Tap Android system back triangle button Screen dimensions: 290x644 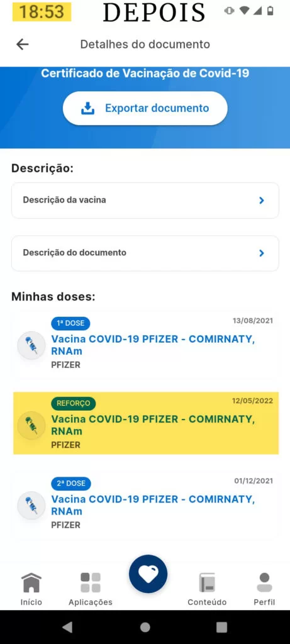67,627
